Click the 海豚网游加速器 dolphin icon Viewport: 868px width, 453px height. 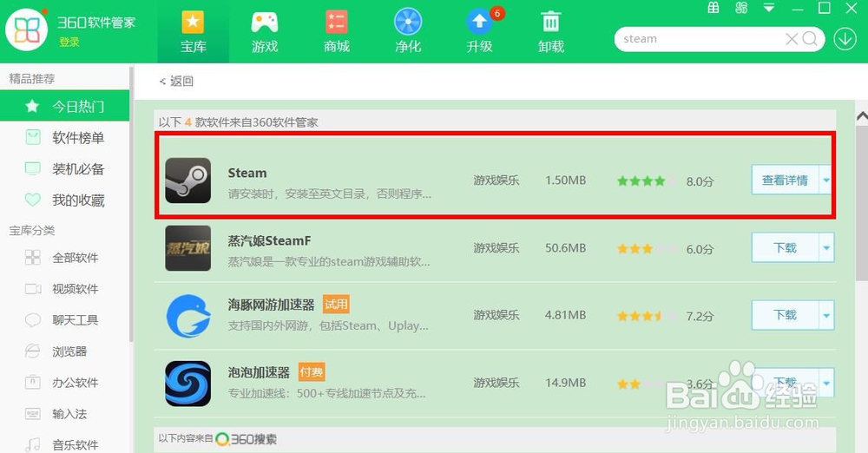point(188,316)
